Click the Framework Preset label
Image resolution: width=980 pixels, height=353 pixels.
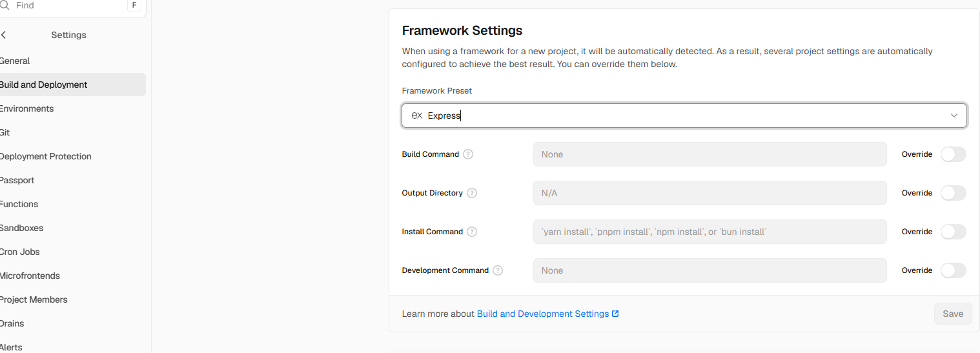click(x=437, y=91)
